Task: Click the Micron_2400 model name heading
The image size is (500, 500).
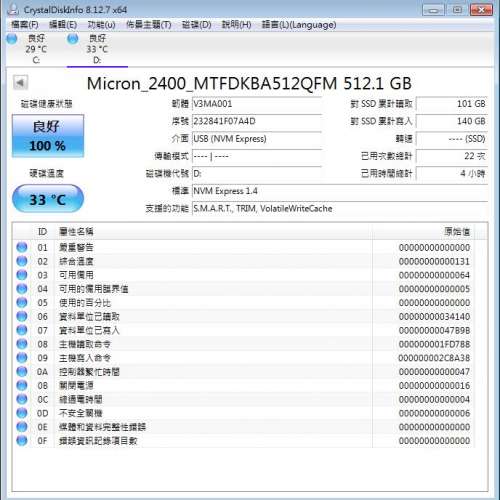Action: pos(249,83)
